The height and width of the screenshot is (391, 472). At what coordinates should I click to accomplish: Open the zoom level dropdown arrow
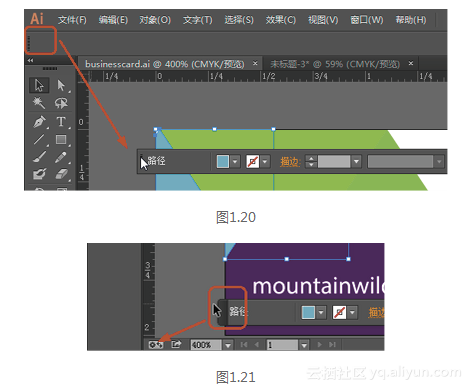tap(228, 345)
